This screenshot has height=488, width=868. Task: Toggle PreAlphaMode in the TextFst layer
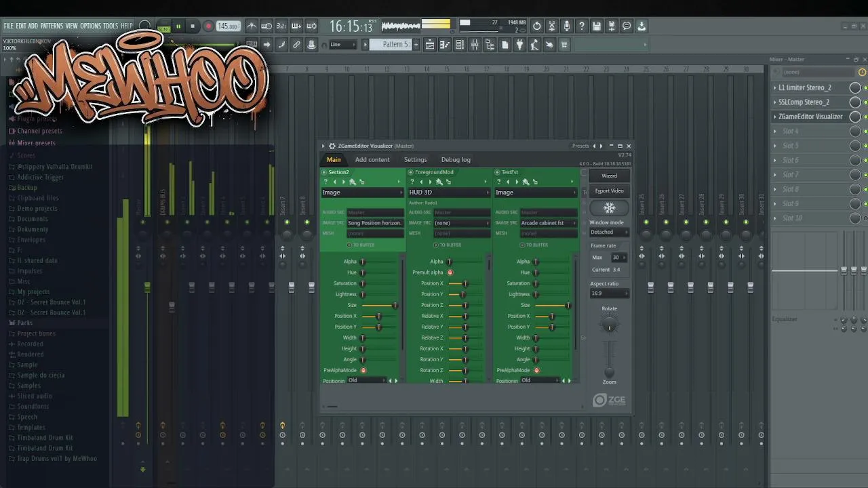point(536,370)
